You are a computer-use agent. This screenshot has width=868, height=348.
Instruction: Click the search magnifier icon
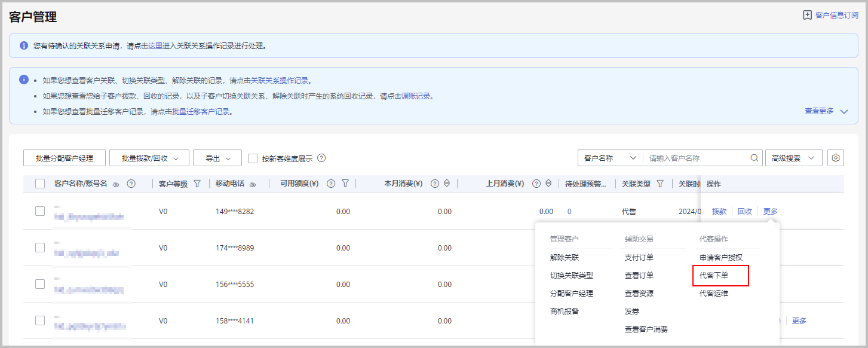point(754,158)
